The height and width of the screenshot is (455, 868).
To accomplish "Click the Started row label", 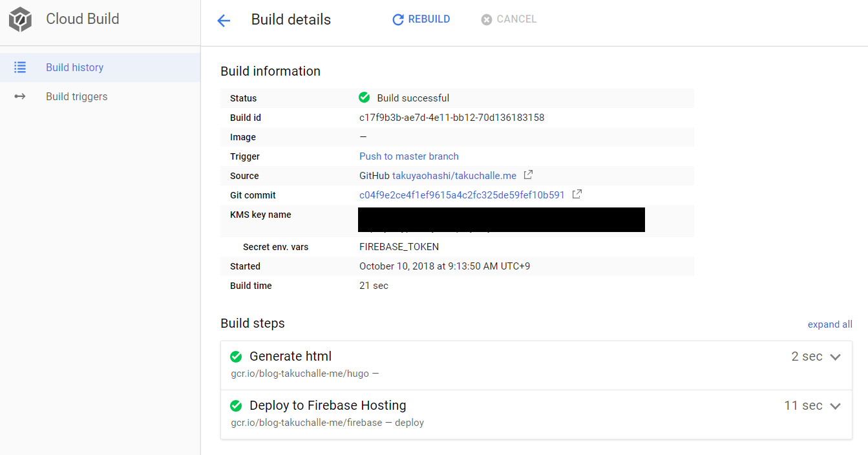I will pyautogui.click(x=245, y=266).
